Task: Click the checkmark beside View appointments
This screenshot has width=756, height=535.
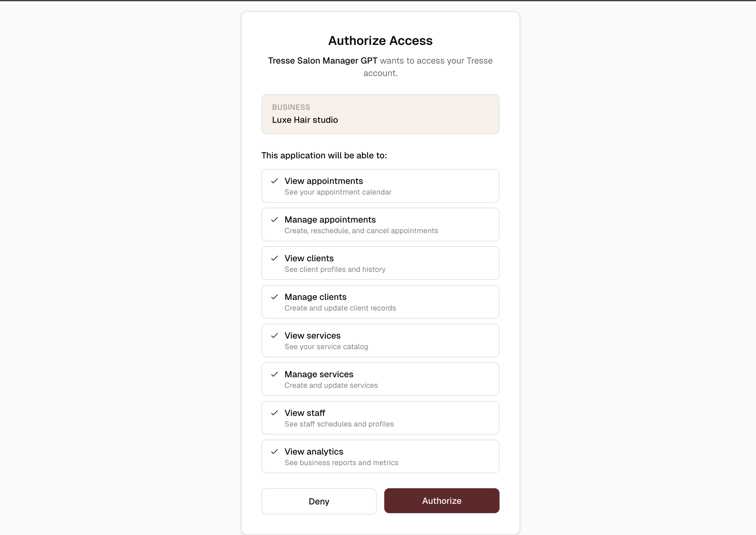Action: pos(275,181)
